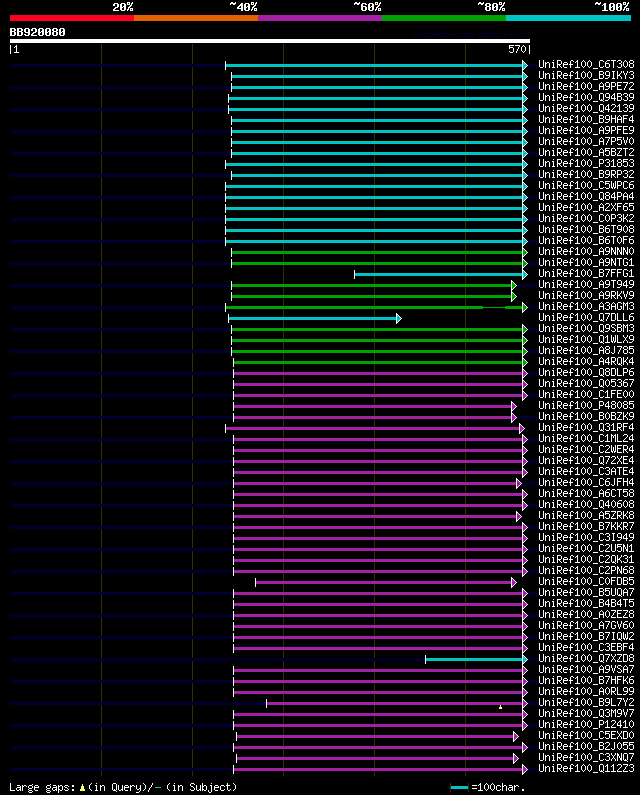Image resolution: width=640 pixels, height=795 pixels.
Task: Click the purple alignment bar for UniRef100_Q8DLP6
Action: [x=378, y=374]
